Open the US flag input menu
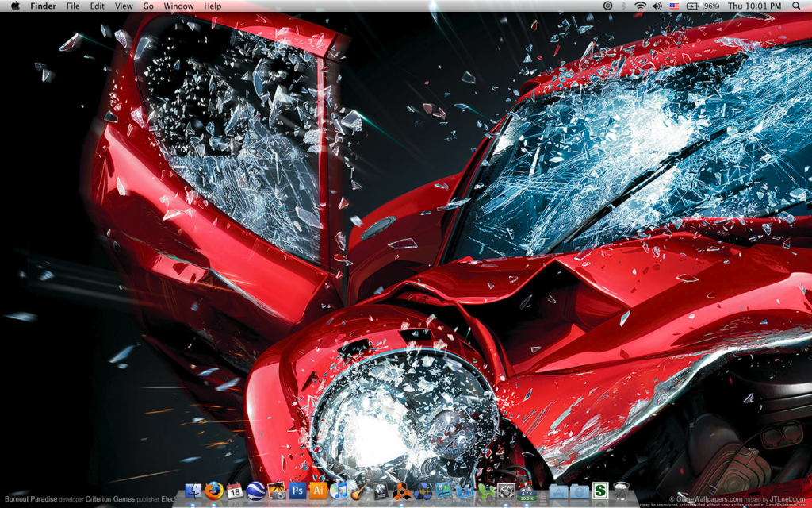 tap(674, 6)
